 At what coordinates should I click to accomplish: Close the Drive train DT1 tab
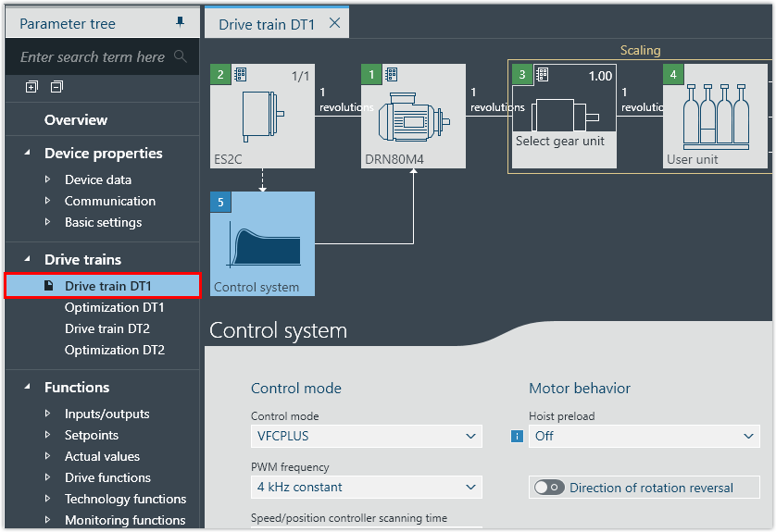(x=334, y=23)
